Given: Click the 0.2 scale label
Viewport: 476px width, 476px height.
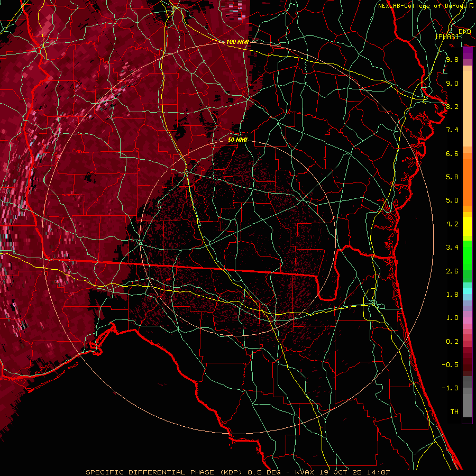Looking at the screenshot, I should click(x=452, y=342).
